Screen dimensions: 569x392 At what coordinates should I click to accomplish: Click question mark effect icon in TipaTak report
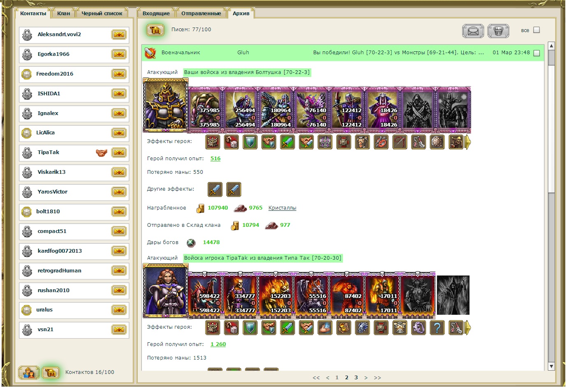pos(437,328)
